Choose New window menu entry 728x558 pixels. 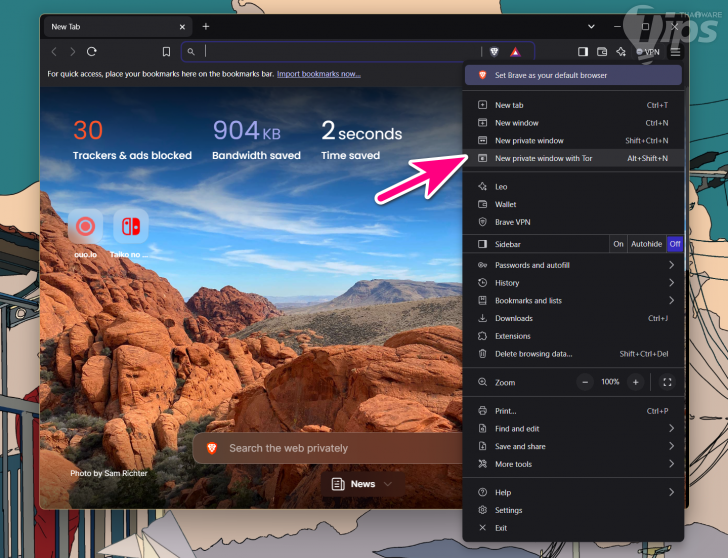click(x=573, y=123)
